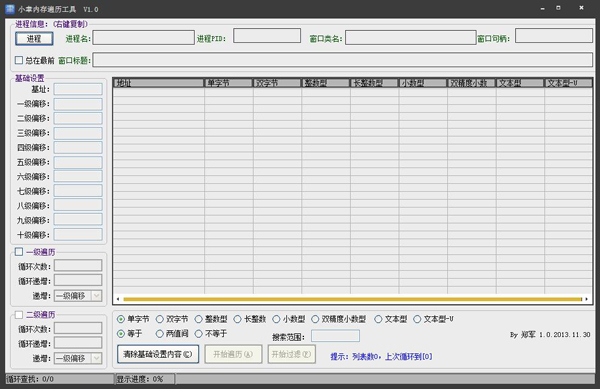600x389 pixels.
Task: Click the 基址 input field
Action: tap(78, 89)
